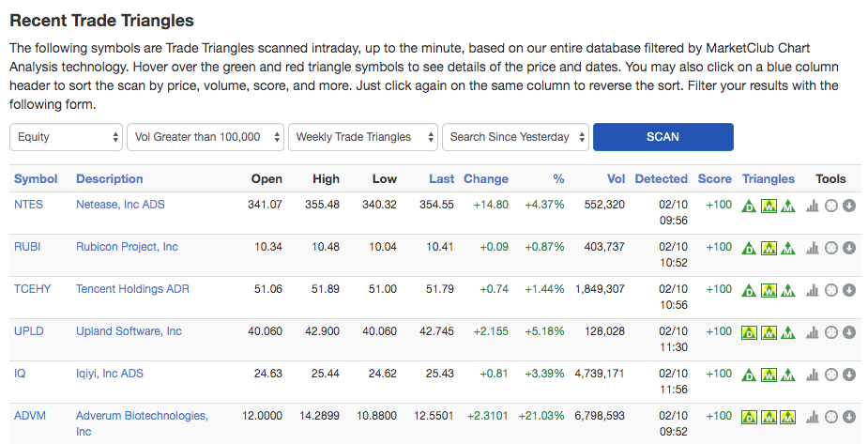
Task: Click the daily triangle in TCEHY row
Action: pos(749,290)
